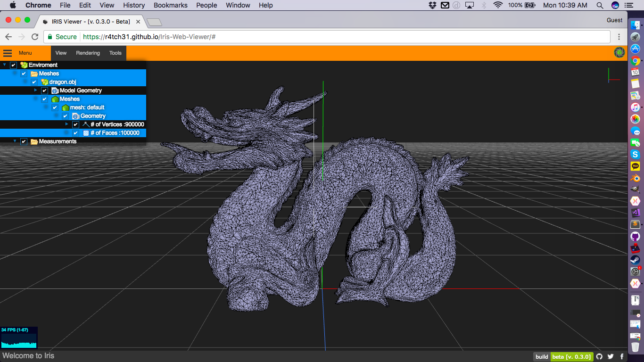Expand the Model Geometry tree node
The width and height of the screenshot is (644, 362).
point(36,90)
